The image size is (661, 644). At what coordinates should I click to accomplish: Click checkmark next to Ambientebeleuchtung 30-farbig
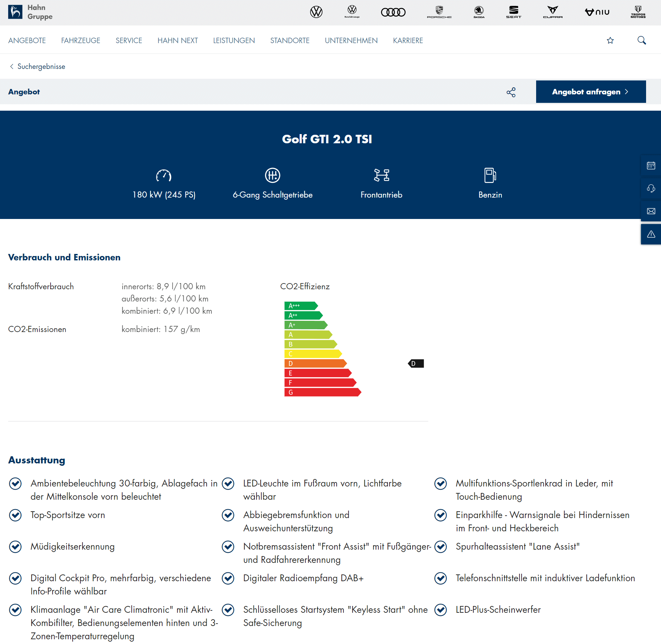pyautogui.click(x=15, y=484)
